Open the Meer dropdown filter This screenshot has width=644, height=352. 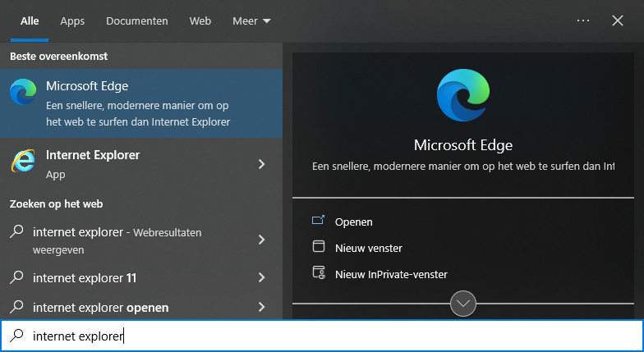coord(251,21)
